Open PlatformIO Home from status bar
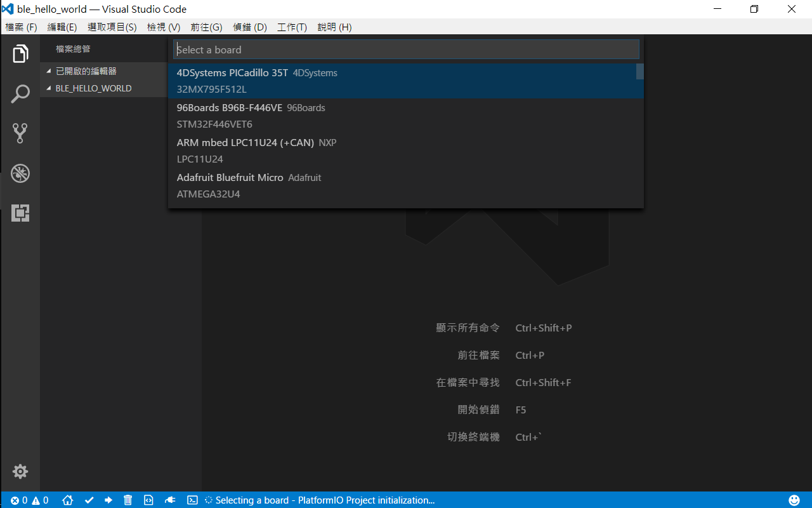This screenshot has height=508, width=812. pos(68,500)
